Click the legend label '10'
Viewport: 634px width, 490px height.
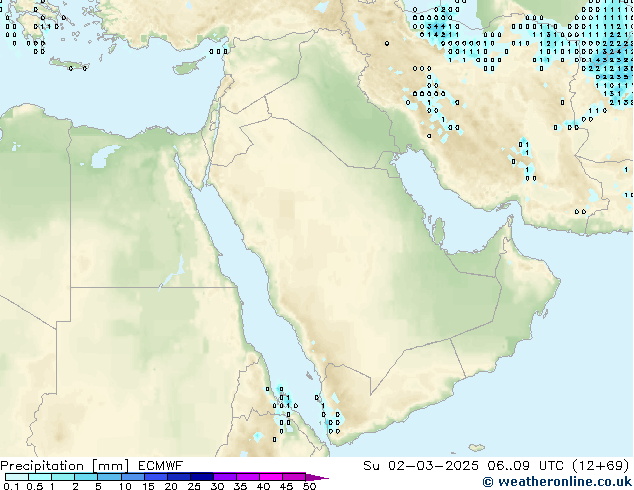[125, 486]
